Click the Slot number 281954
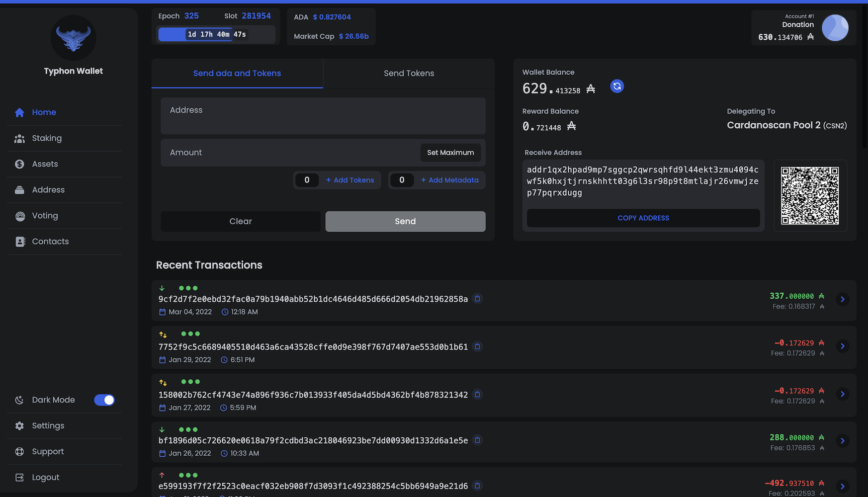 pos(257,16)
